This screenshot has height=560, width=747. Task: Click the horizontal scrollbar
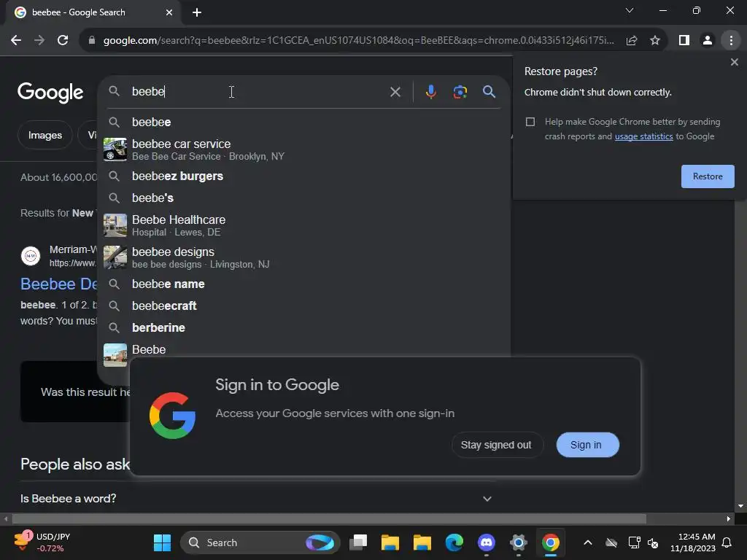click(x=329, y=518)
